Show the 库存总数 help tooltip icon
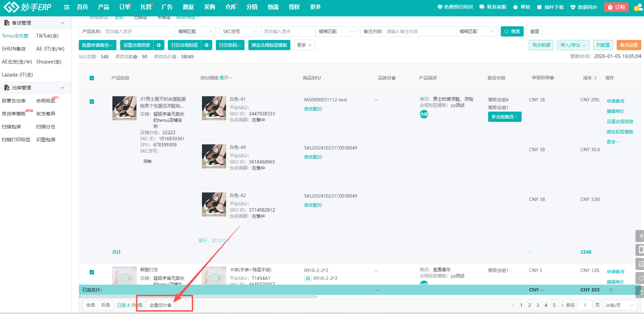This screenshot has height=314, width=644. click(135, 57)
